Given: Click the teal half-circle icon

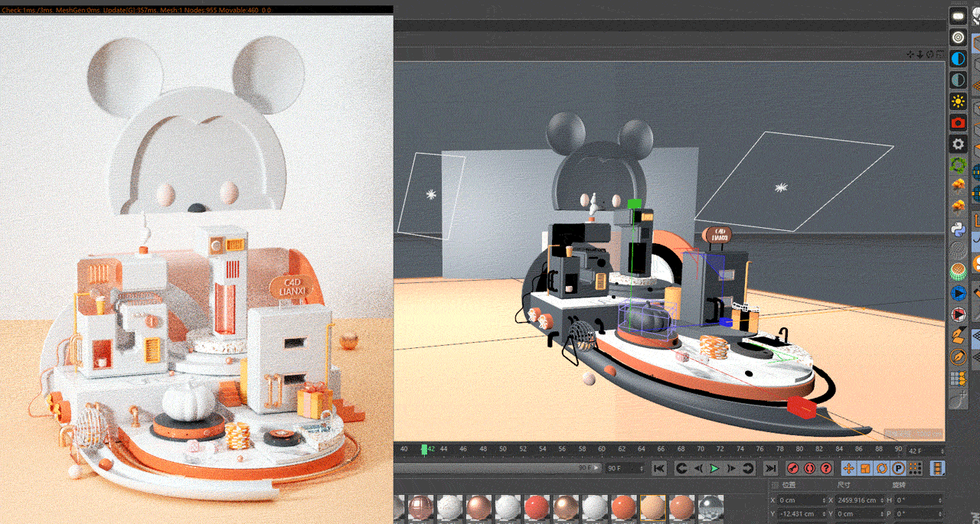Looking at the screenshot, I should click(958, 80).
